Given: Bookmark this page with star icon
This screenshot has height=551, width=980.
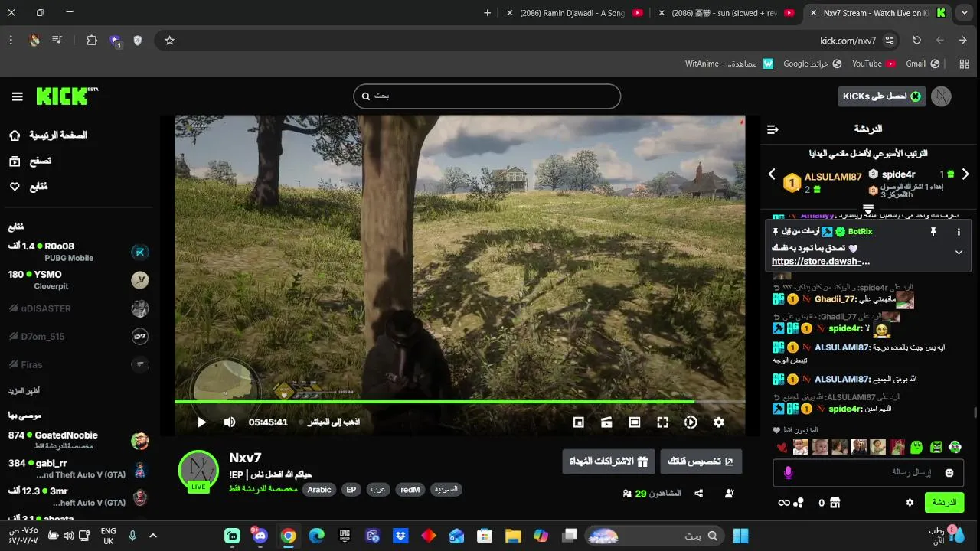Looking at the screenshot, I should coord(170,41).
